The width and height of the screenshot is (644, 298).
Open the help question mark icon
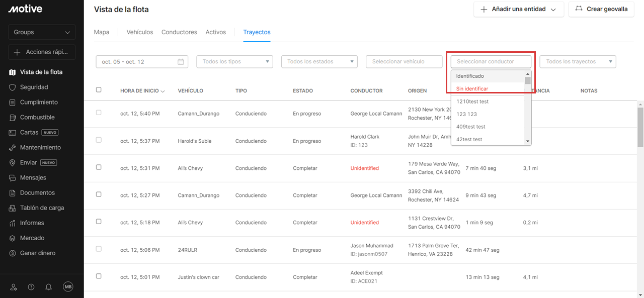pos(31,287)
